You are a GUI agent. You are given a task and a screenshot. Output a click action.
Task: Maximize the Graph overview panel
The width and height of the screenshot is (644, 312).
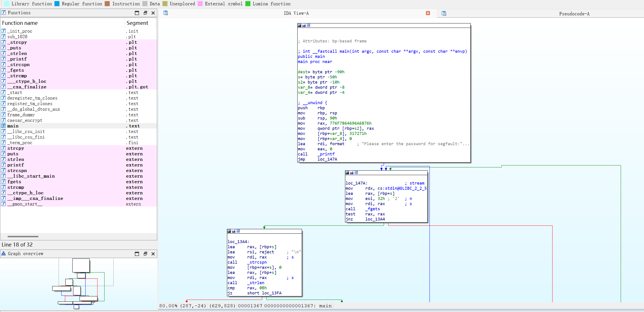(137, 254)
